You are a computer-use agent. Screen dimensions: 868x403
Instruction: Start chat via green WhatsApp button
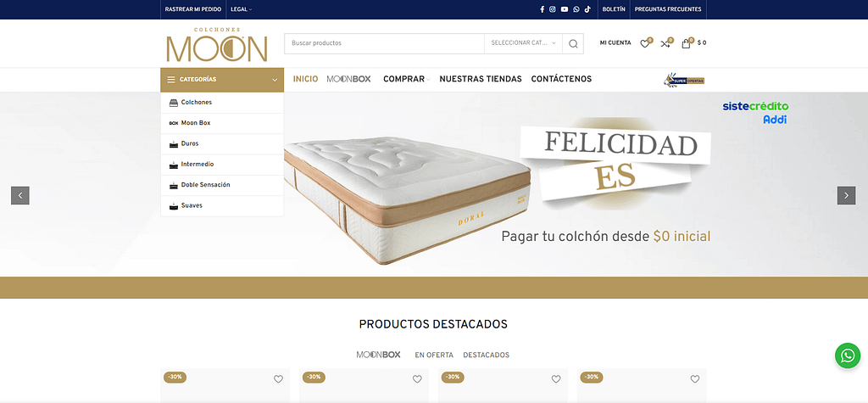[848, 355]
